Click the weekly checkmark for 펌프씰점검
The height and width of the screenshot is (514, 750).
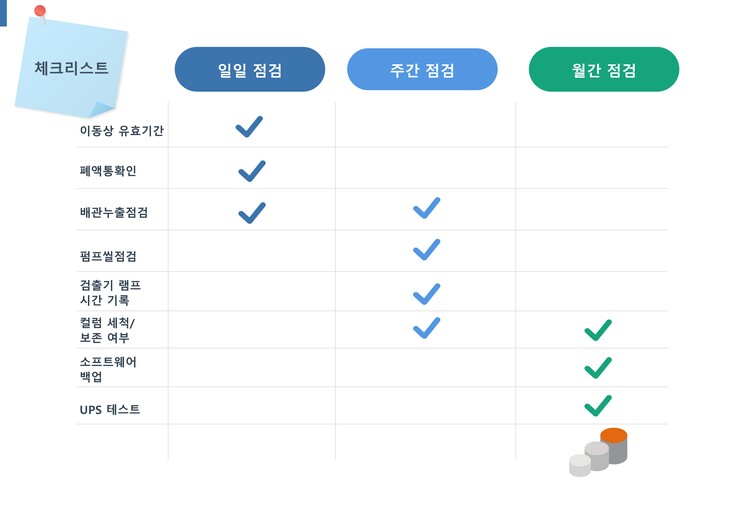coord(427,250)
